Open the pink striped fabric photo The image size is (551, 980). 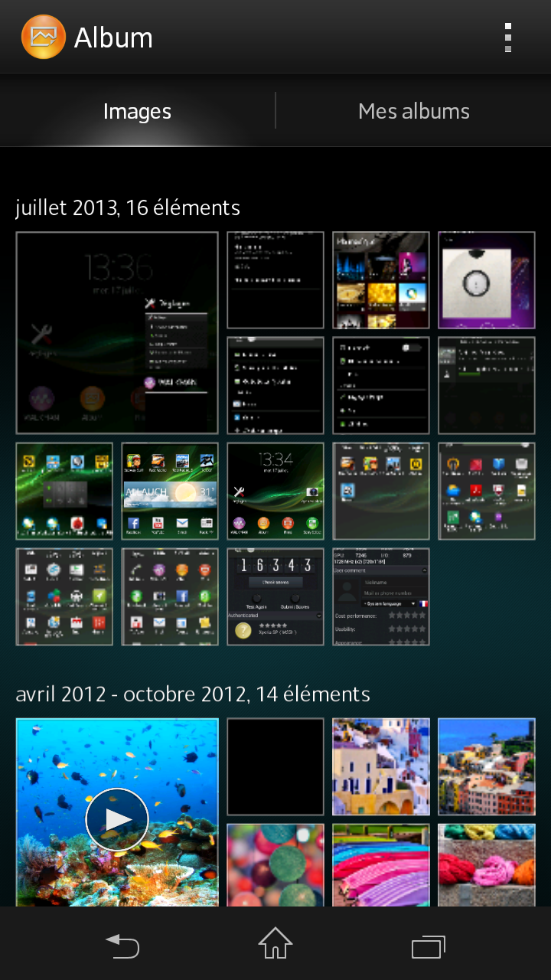click(x=381, y=865)
